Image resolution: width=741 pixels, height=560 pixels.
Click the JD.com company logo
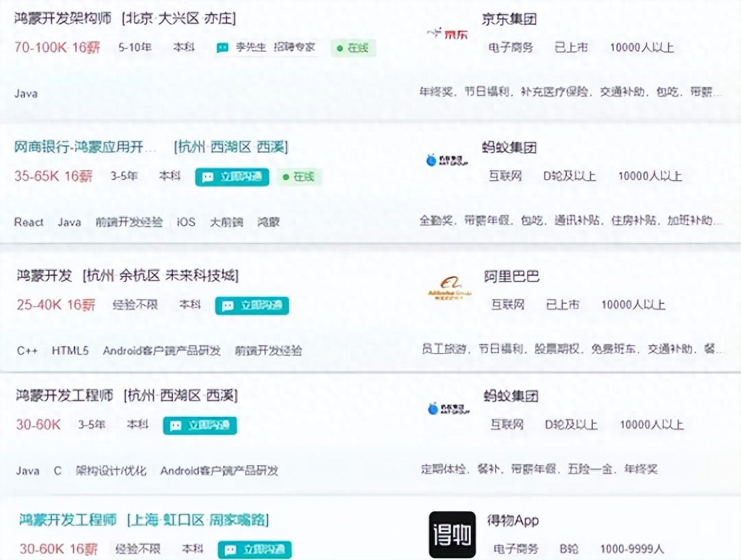(447, 34)
